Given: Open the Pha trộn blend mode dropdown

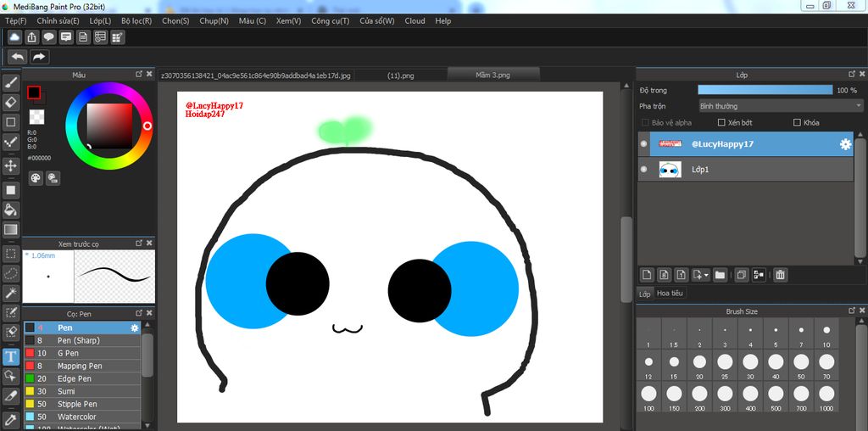Looking at the screenshot, I should pos(781,106).
